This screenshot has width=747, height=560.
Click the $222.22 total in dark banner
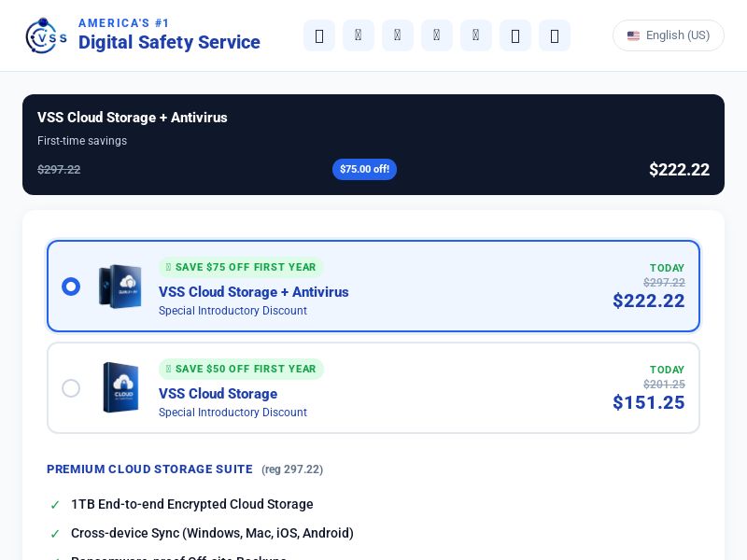[679, 170]
